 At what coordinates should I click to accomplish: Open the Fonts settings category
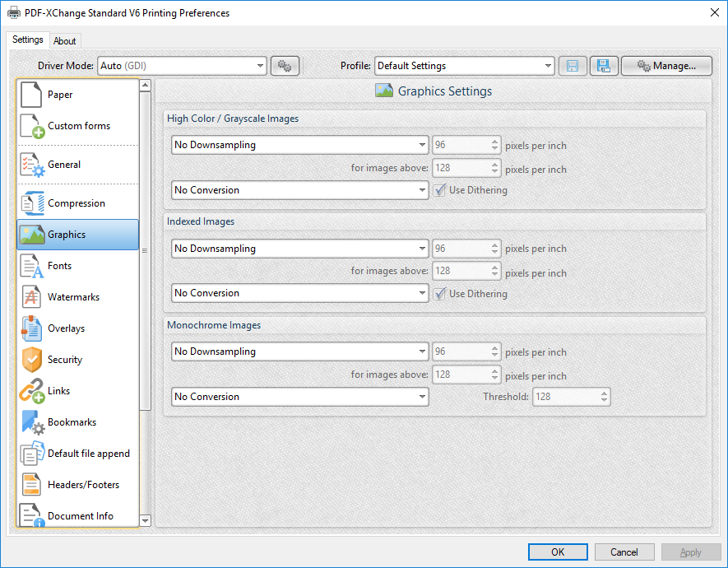click(x=78, y=266)
